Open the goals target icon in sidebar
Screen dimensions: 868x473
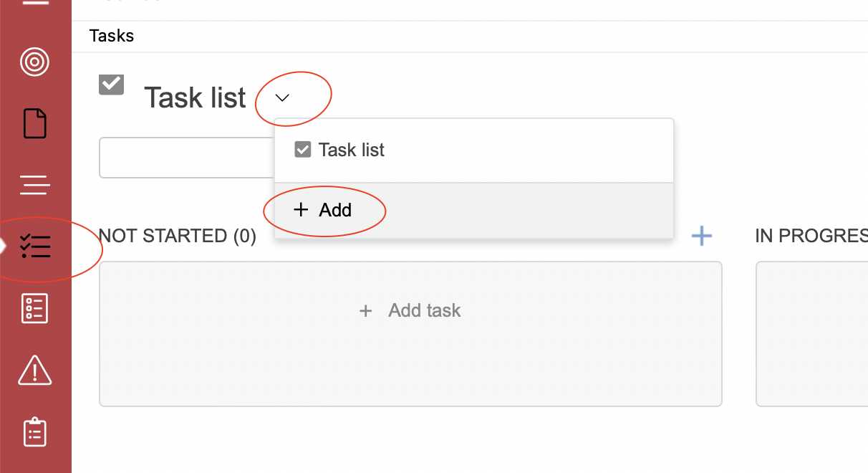pyautogui.click(x=34, y=62)
